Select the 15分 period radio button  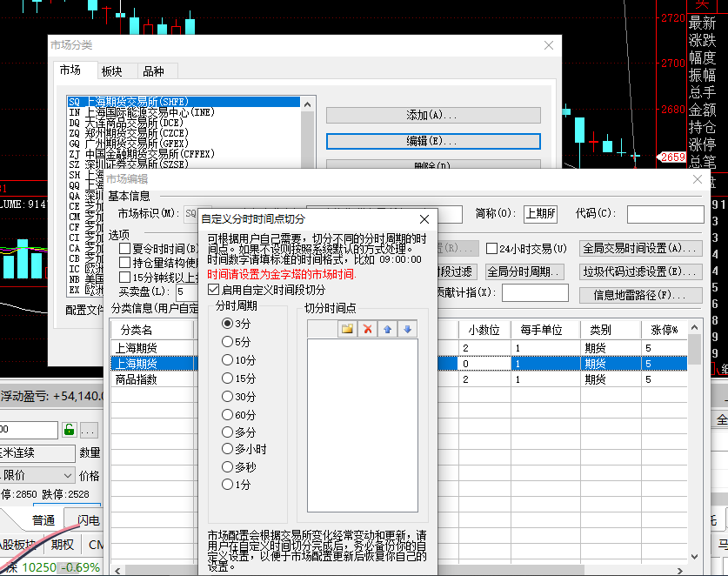pos(228,378)
